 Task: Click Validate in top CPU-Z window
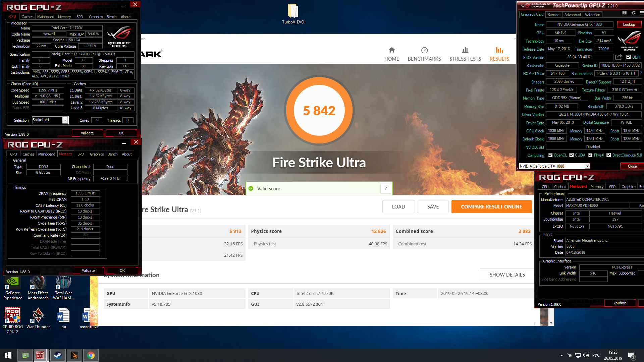click(87, 133)
